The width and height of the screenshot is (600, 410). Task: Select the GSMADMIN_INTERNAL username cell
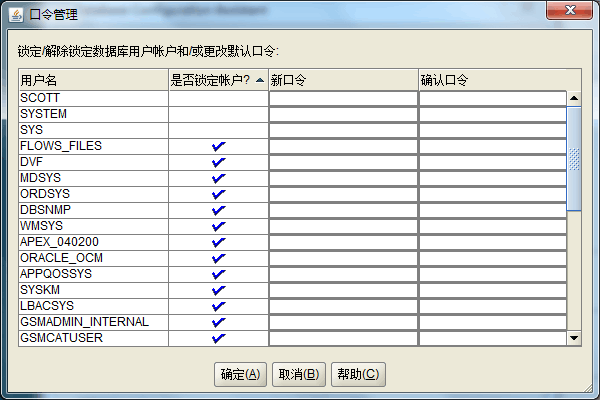(93, 322)
